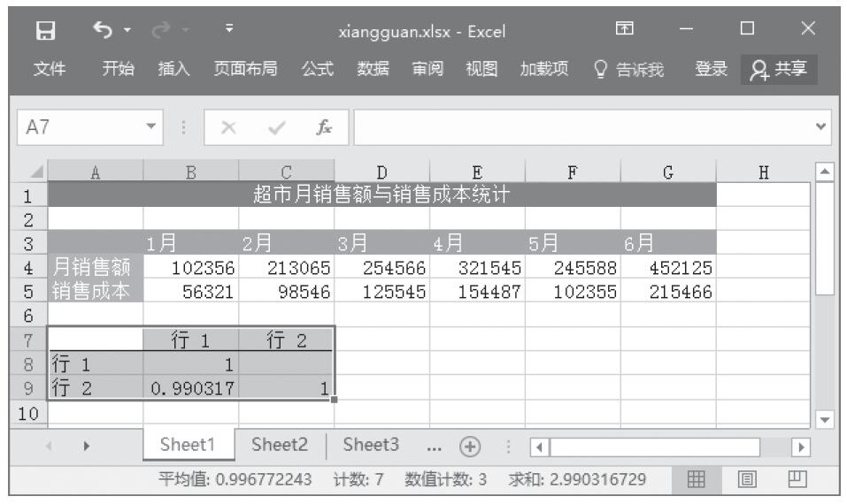Screen dimensions: 847x504
Task: Switch to Sheet2 tab
Action: click(280, 445)
